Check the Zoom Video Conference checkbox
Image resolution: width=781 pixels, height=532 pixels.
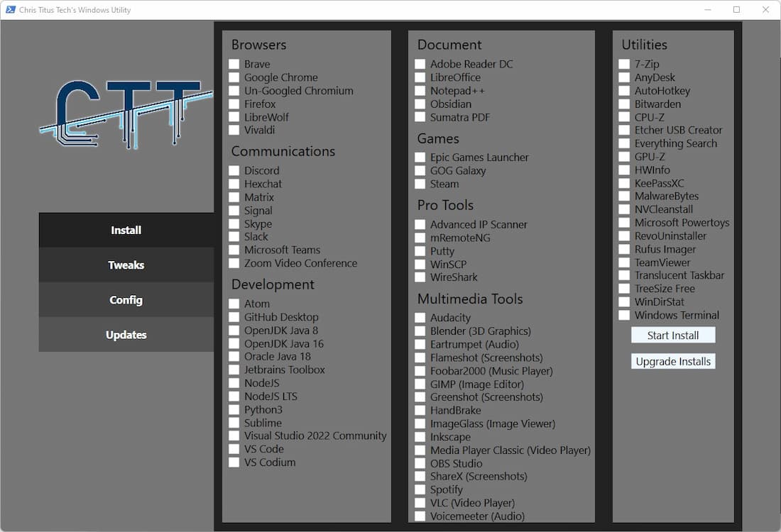coord(234,263)
